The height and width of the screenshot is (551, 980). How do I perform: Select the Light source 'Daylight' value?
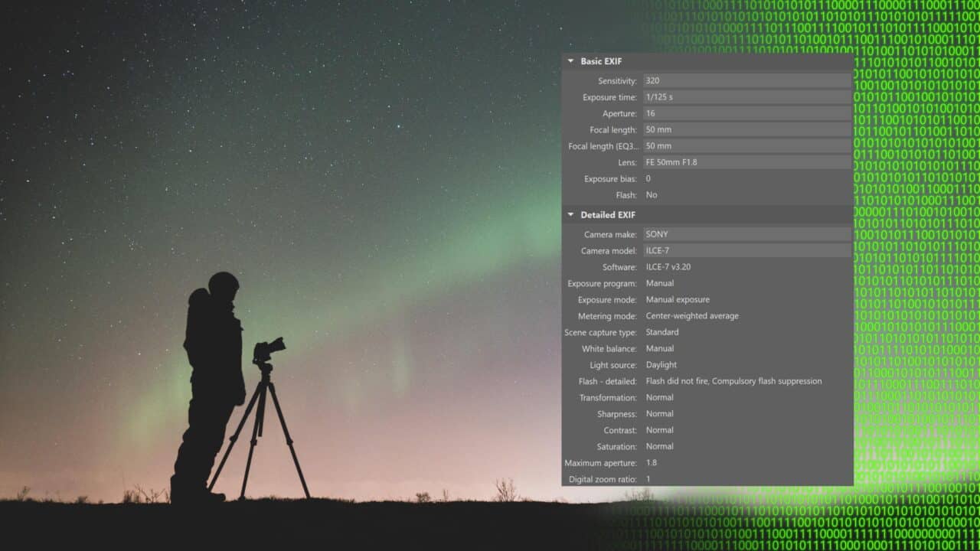click(x=661, y=365)
